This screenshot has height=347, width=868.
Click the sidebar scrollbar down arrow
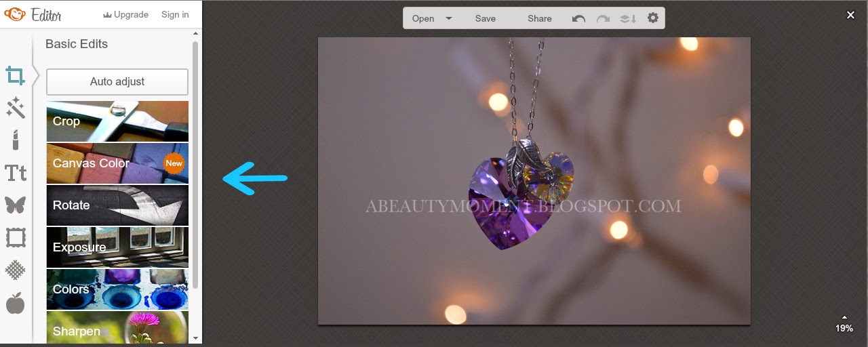tap(195, 338)
